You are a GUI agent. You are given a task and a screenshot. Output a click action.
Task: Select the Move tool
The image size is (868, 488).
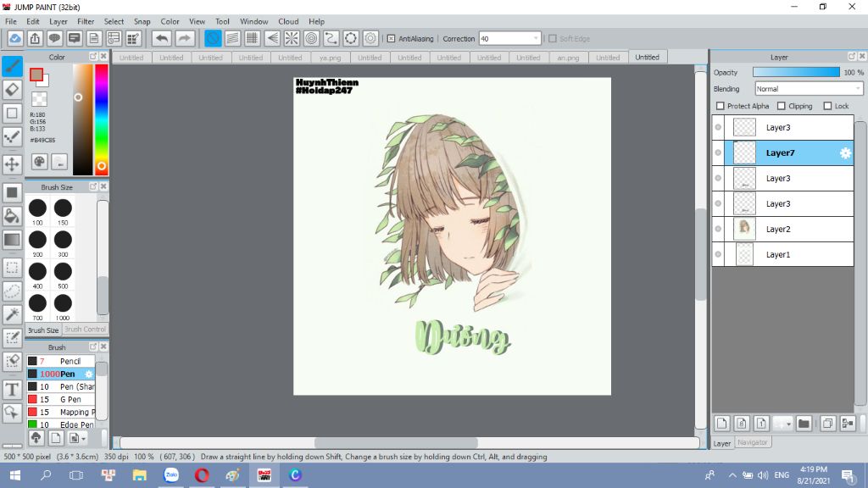12,164
